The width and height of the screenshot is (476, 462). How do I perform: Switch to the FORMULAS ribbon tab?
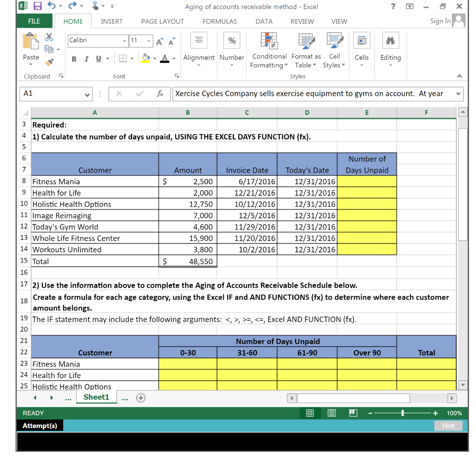(x=219, y=21)
